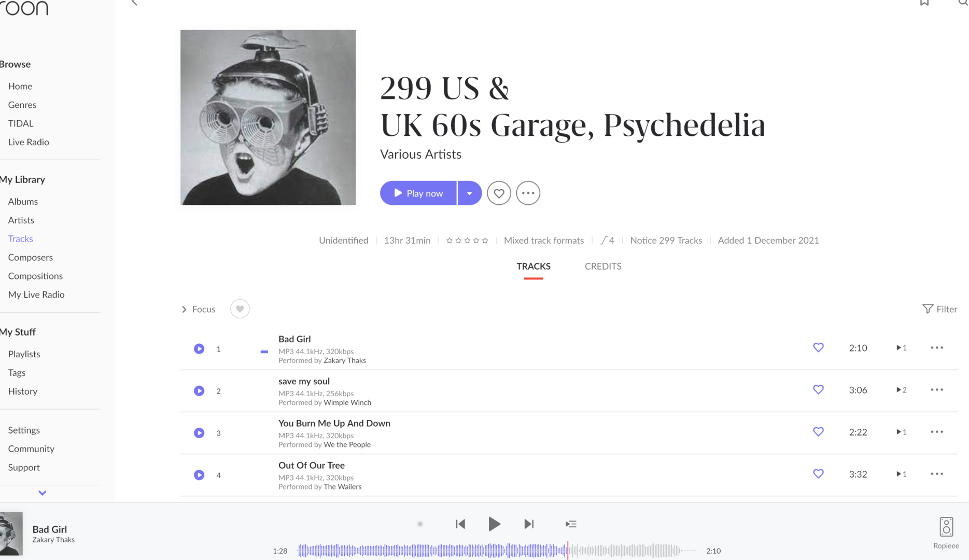
Task: Expand sidebar with the down chevron
Action: pos(43,493)
